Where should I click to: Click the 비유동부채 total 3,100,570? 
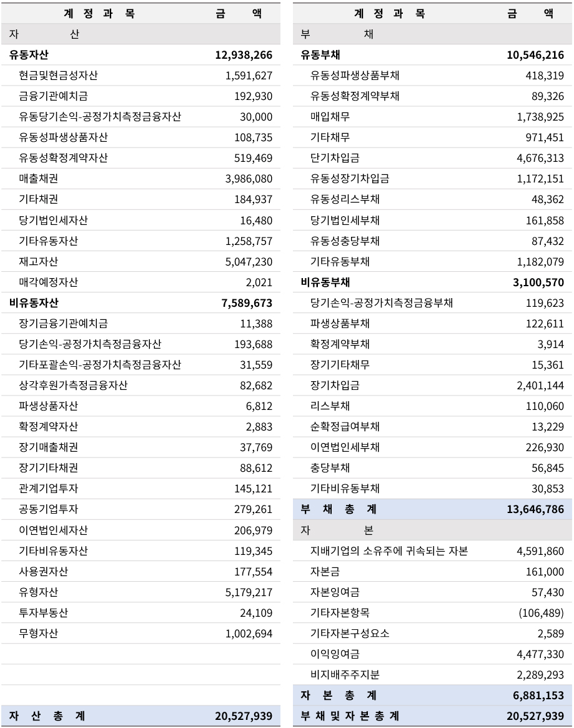[538, 282]
